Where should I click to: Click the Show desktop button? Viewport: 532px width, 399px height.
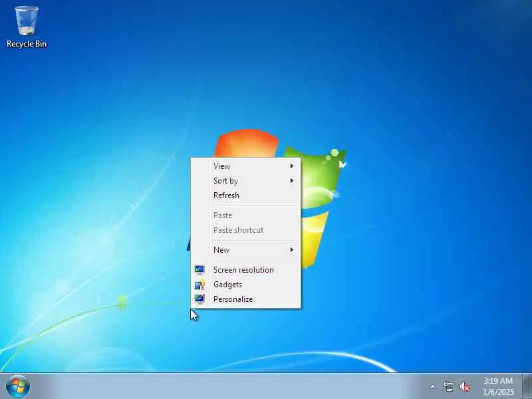pyautogui.click(x=527, y=386)
